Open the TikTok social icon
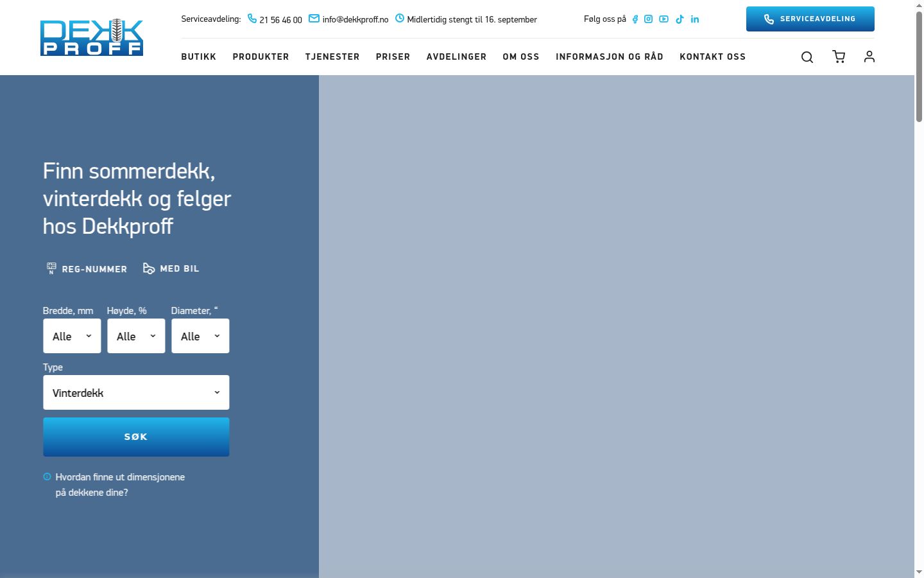 pos(680,19)
